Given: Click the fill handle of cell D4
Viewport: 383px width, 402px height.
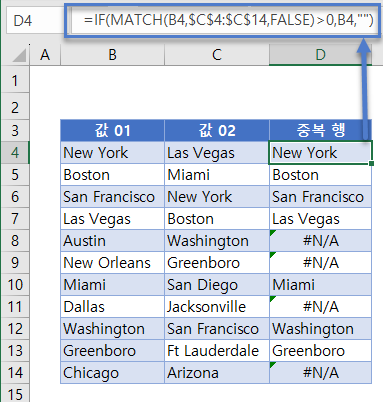Looking at the screenshot, I should pyautogui.click(x=372, y=163).
